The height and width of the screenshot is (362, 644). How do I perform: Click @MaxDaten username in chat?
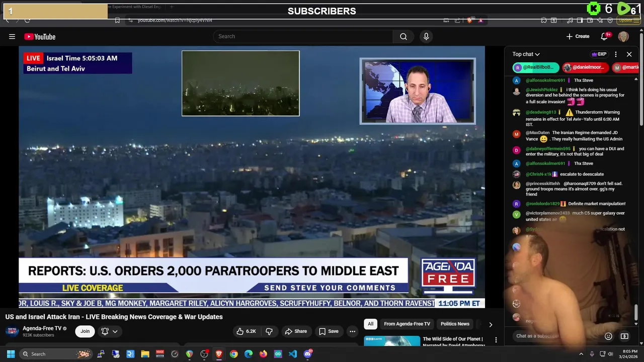pyautogui.click(x=537, y=133)
